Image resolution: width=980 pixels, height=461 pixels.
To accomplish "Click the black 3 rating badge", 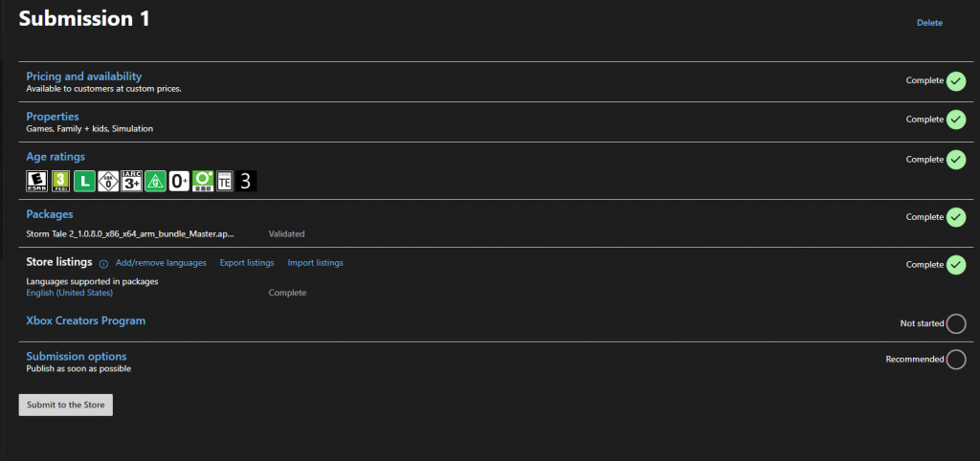I will pos(247,180).
